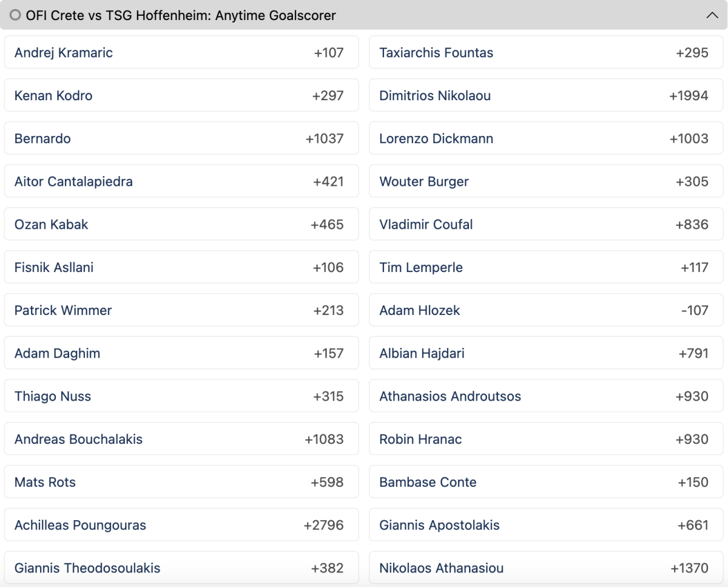The image size is (728, 587).
Task: Select Andrej Kramaric at +107
Action: (x=181, y=53)
